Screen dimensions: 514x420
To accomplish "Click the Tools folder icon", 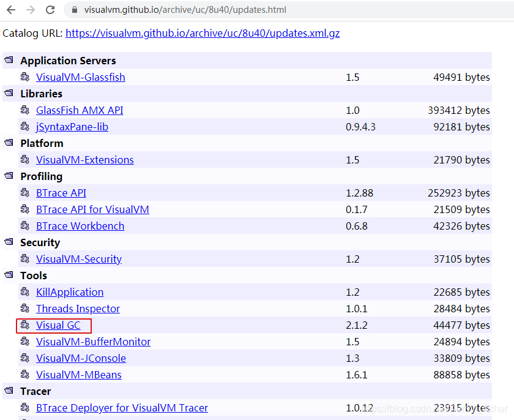I will click(x=9, y=275).
